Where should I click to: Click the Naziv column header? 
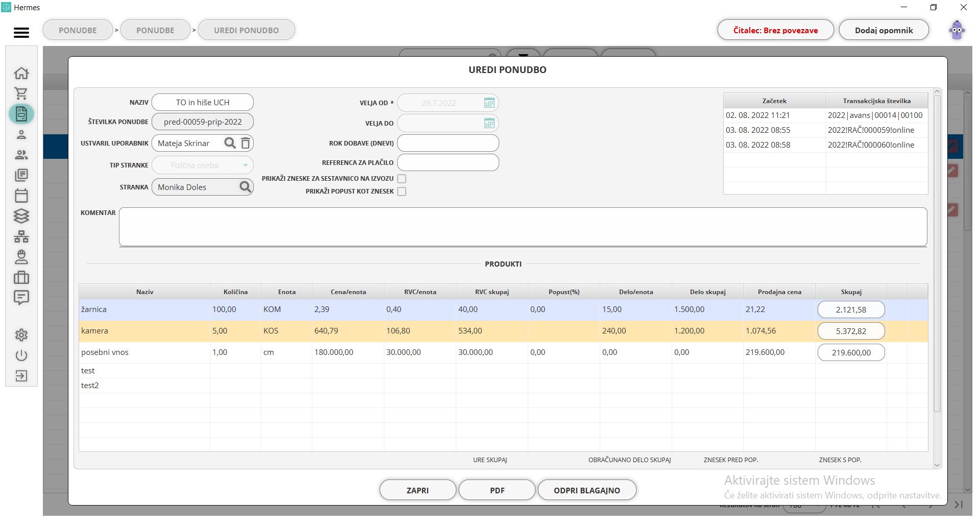point(144,292)
